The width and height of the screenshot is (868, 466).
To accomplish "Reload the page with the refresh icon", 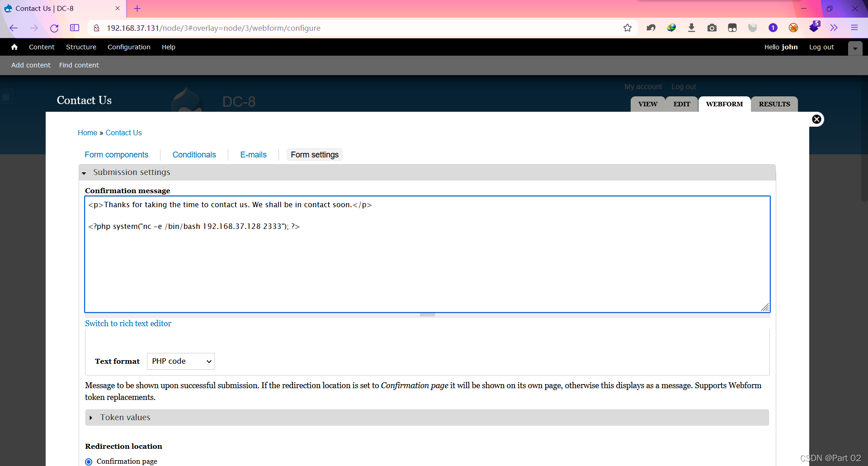I will coord(54,28).
